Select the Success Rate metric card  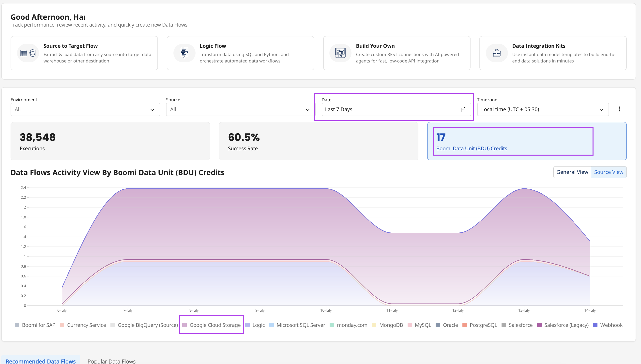tap(319, 141)
